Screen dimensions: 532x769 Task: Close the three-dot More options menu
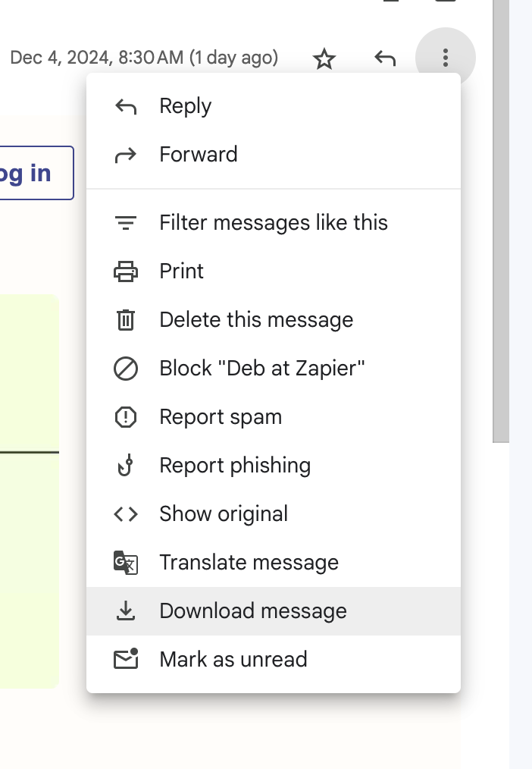445,58
